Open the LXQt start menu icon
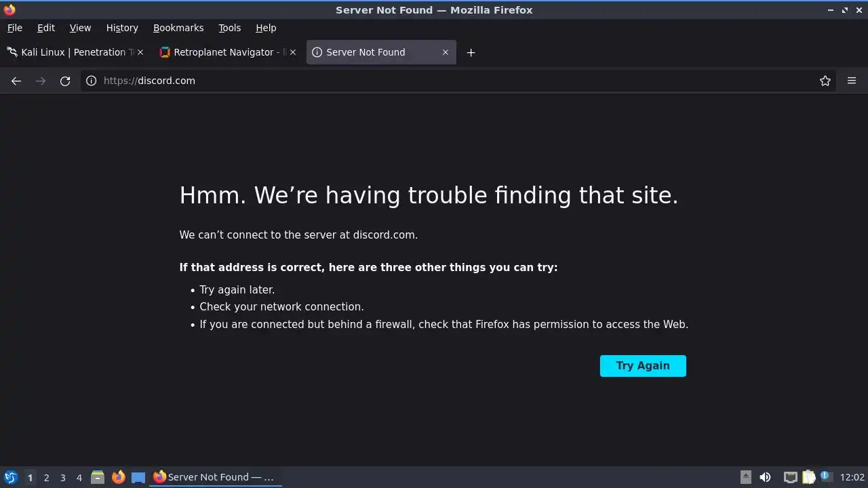Screen dimensions: 868x488 (10, 477)
